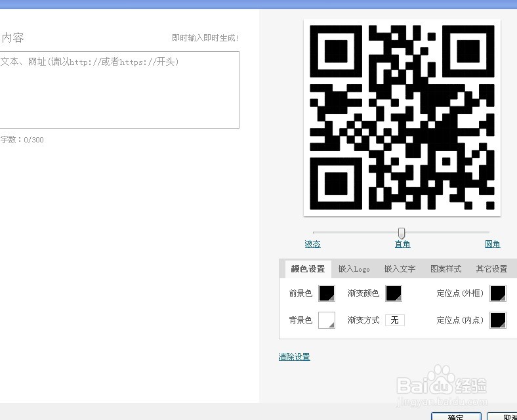
Task: Click the 确定 confirm button
Action: 456,416
